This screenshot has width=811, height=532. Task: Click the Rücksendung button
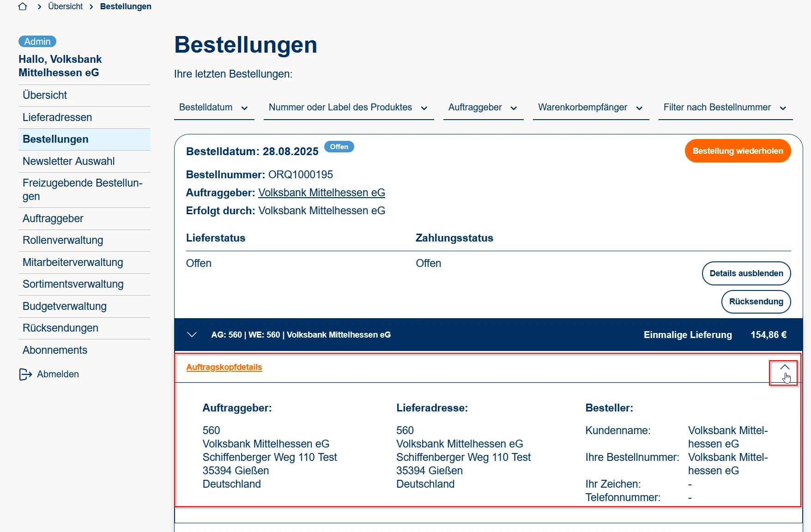point(756,302)
